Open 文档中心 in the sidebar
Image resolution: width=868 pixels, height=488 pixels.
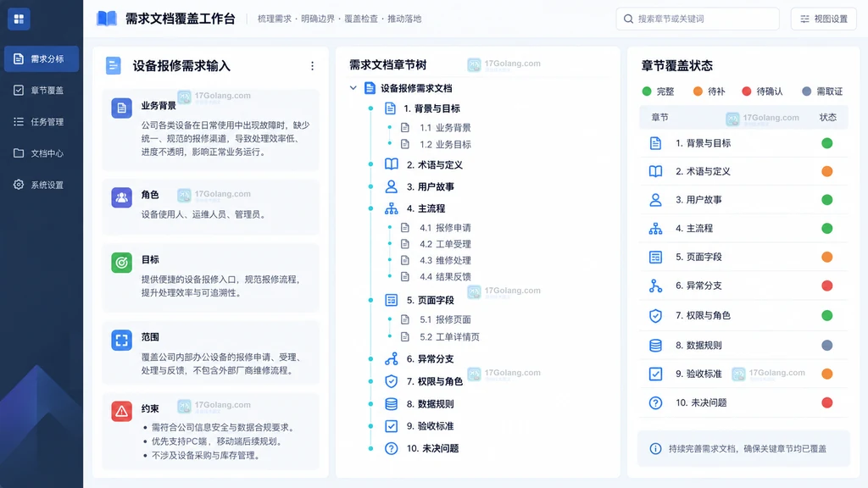click(x=42, y=153)
